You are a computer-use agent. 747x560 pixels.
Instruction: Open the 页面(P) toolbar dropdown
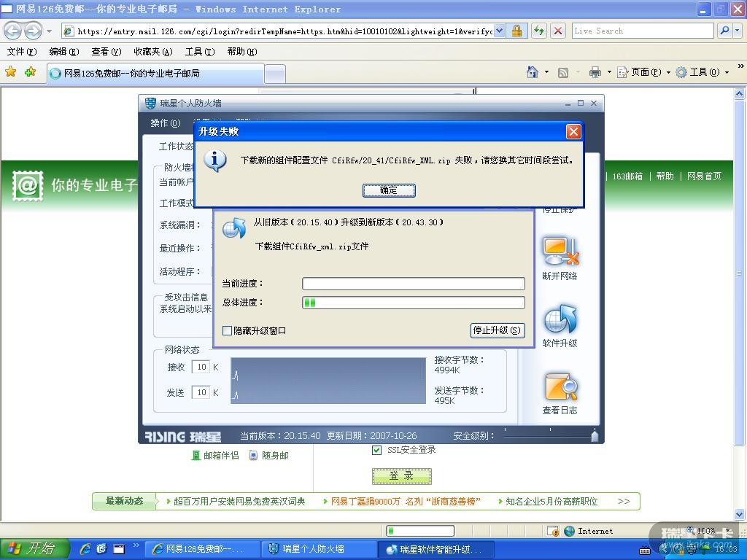coord(643,72)
